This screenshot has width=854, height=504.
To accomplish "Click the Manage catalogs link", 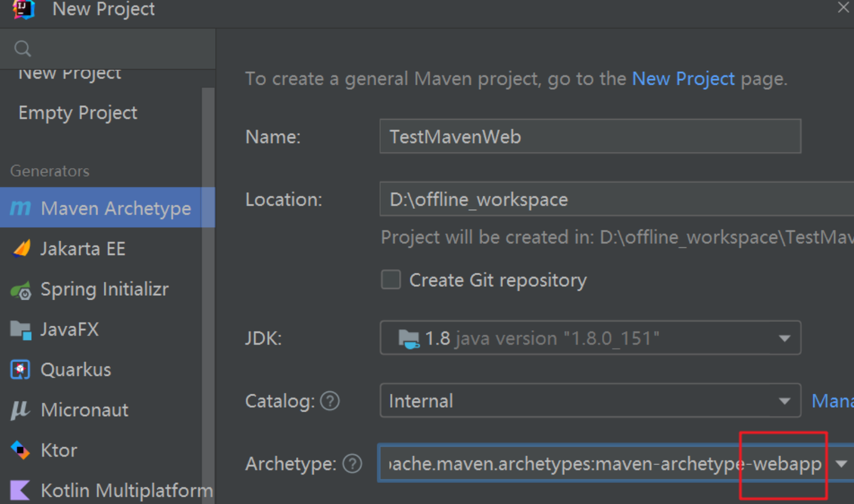I will (832, 401).
